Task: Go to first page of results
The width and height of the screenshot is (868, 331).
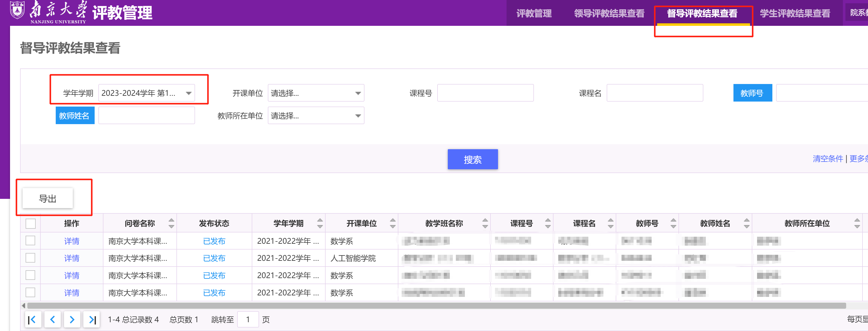Action: click(33, 319)
